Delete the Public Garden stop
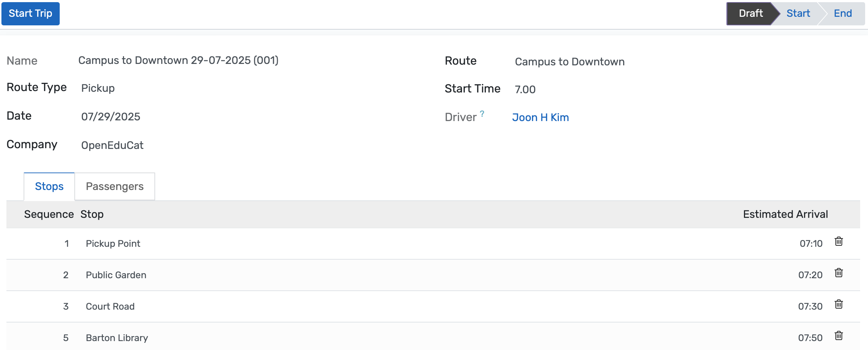 tap(839, 273)
